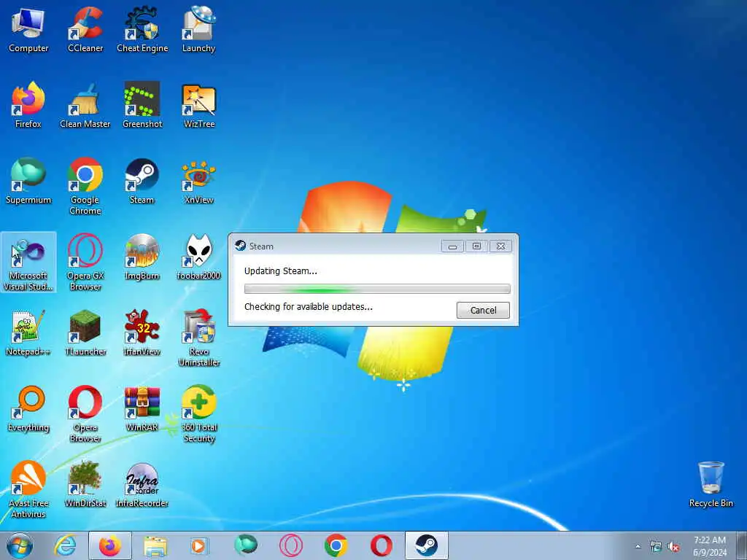Click the "Checking for available updates..." status
Image resolution: width=747 pixels, height=560 pixels.
309,307
